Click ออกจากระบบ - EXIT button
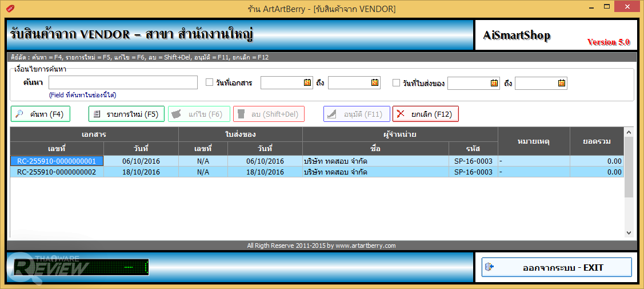 (557, 267)
